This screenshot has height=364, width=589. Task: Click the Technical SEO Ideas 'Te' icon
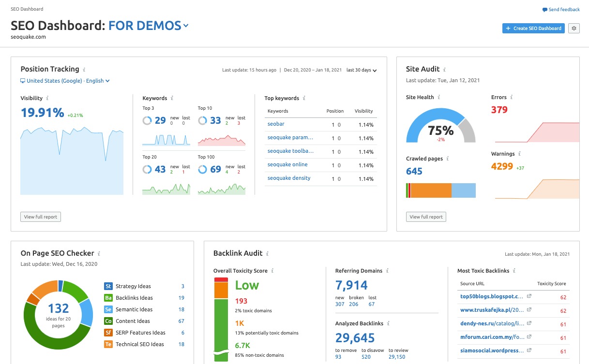(x=108, y=344)
